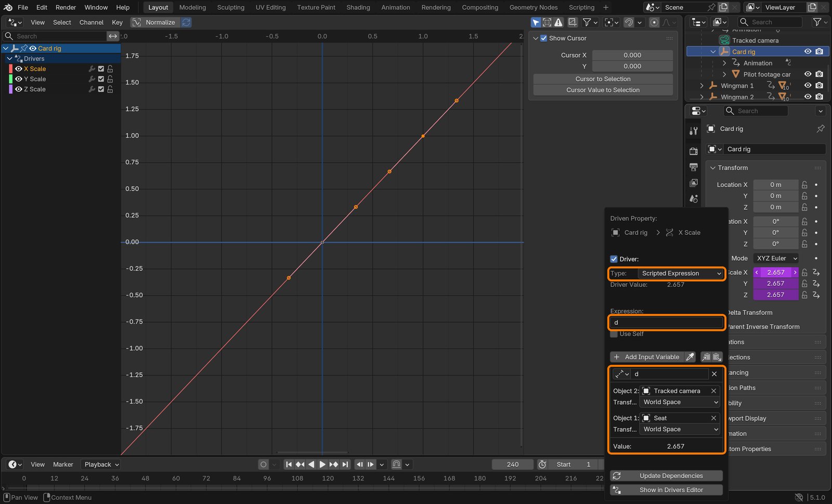Hide Wingman 1 with its eye icon
This screenshot has width=832, height=504.
coord(808,86)
